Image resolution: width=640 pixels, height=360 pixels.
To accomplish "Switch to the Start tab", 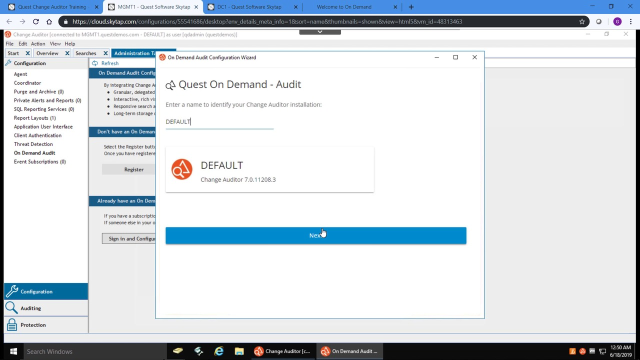I will (13, 53).
